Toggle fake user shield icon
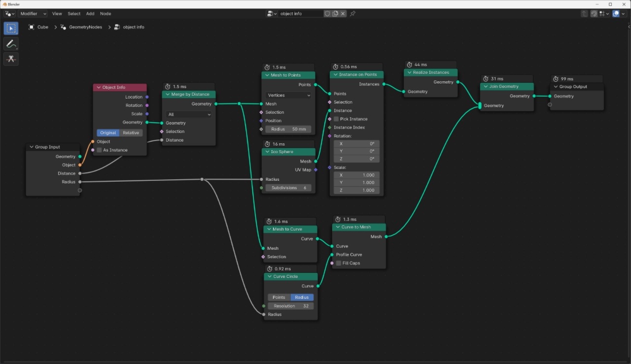 tap(327, 14)
